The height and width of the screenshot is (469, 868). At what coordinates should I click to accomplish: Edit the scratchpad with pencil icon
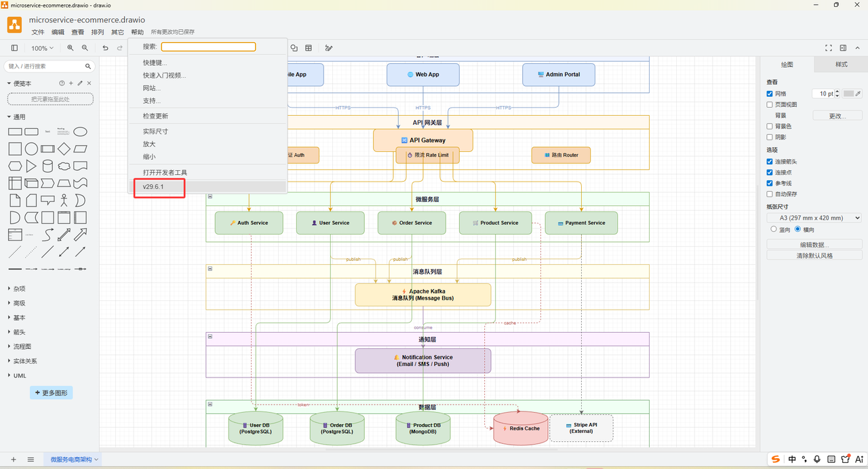point(80,83)
